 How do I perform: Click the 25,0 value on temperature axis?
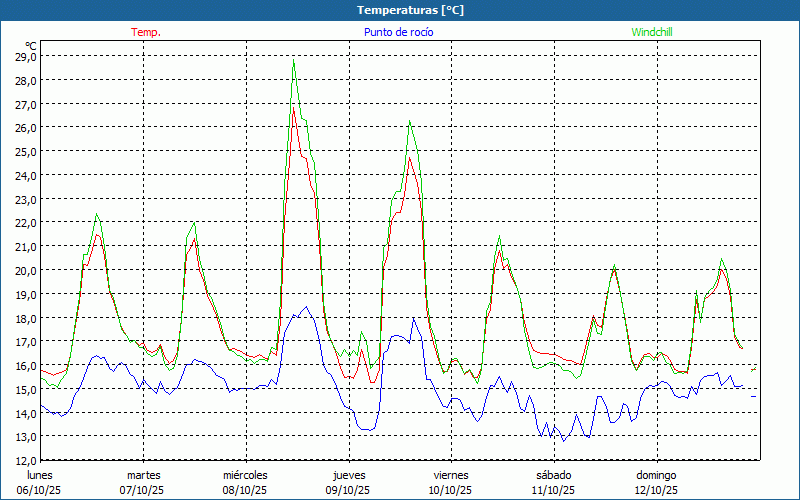pyautogui.click(x=26, y=151)
